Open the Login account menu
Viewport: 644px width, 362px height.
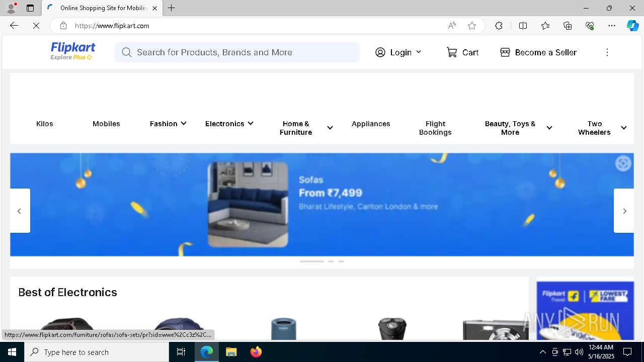pyautogui.click(x=398, y=52)
